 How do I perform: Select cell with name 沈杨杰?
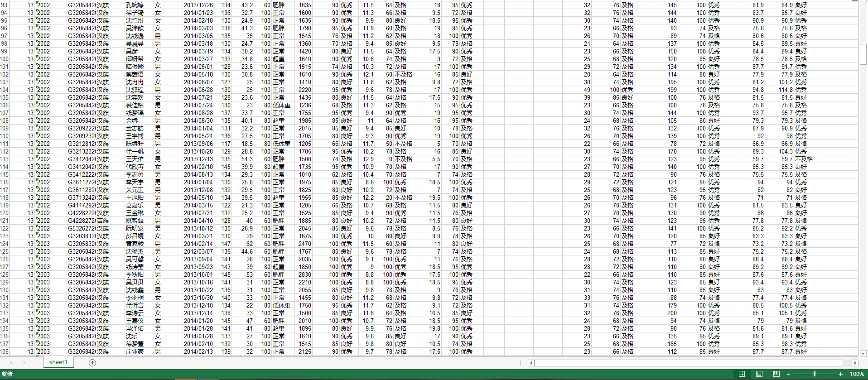pos(139,251)
